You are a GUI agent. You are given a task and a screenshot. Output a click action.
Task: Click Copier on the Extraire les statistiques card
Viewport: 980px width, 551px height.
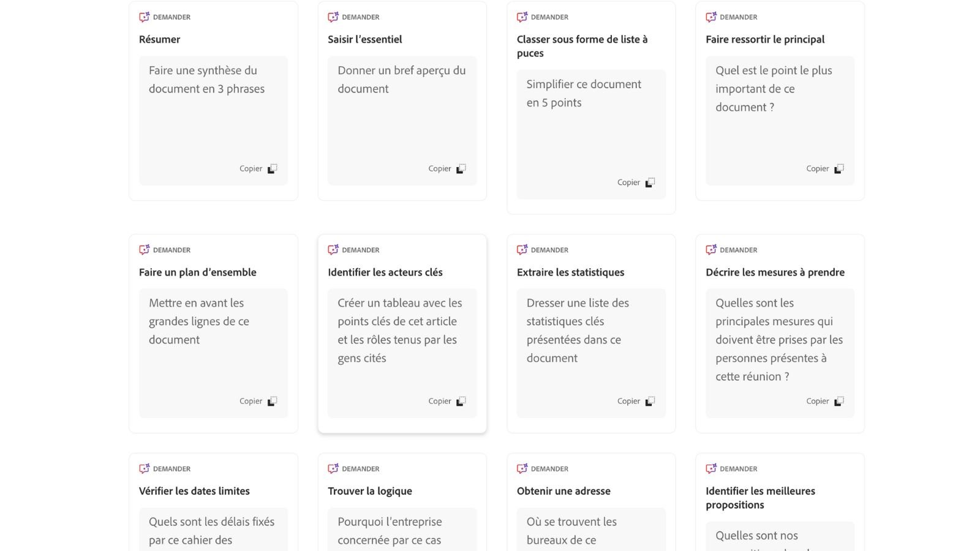pyautogui.click(x=628, y=400)
